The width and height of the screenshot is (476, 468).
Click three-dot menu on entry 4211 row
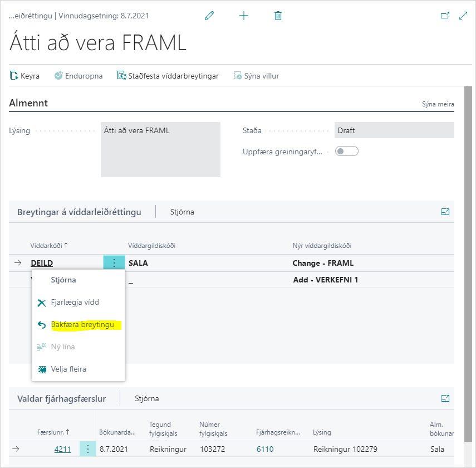coord(88,449)
